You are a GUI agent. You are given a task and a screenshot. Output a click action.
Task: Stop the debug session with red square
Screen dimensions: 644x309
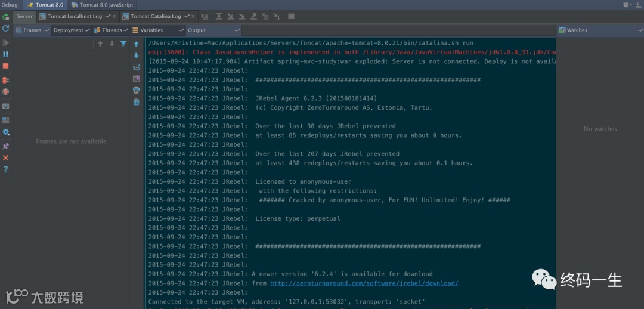[x=6, y=66]
